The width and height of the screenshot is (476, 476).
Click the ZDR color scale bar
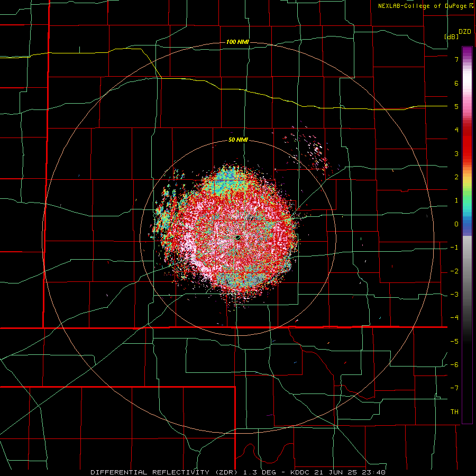pos(467,235)
